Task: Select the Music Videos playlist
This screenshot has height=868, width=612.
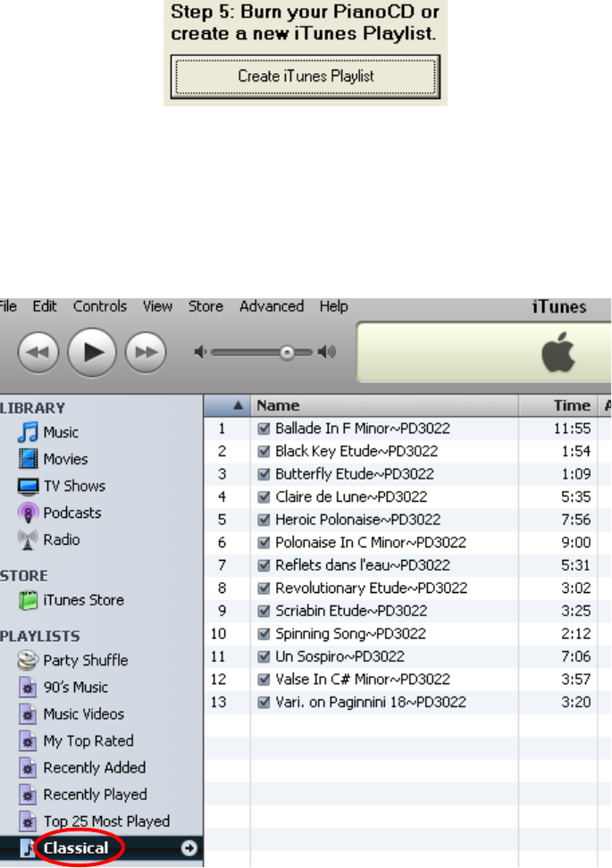Action: pyautogui.click(x=84, y=714)
